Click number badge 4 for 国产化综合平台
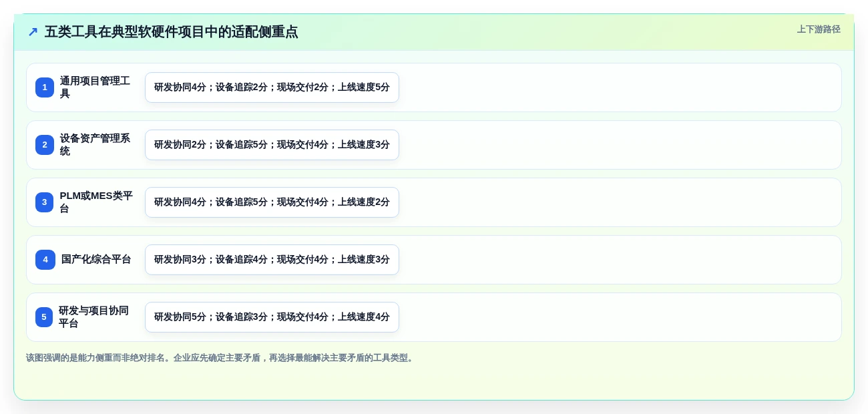This screenshot has width=868, height=414. (45, 260)
